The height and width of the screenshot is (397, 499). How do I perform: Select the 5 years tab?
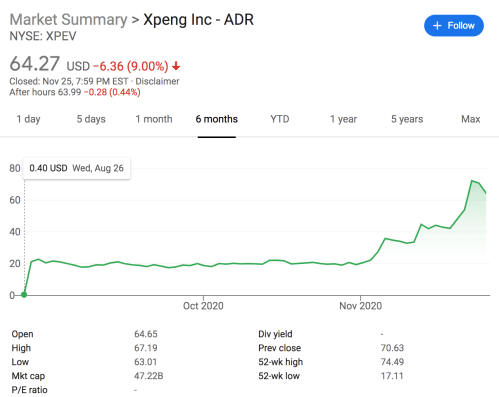click(407, 119)
